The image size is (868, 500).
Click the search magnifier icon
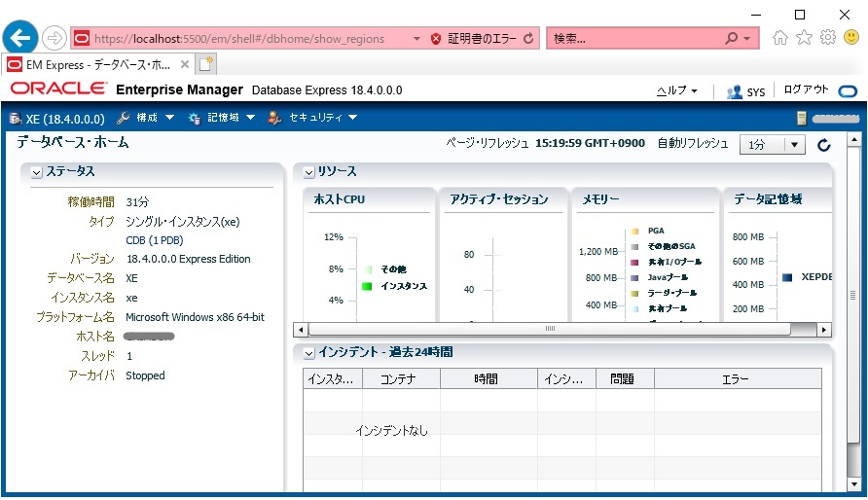click(731, 38)
